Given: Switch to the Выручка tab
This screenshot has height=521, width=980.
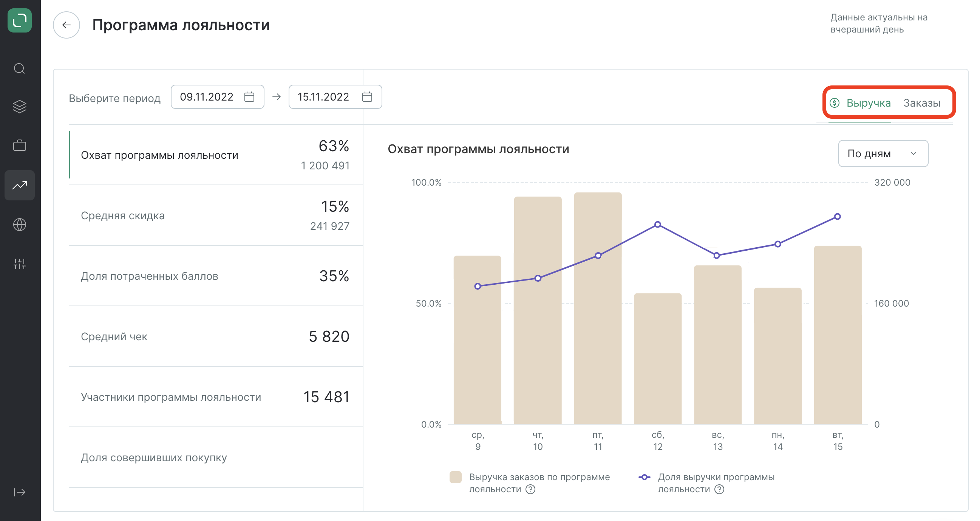Looking at the screenshot, I should [869, 103].
